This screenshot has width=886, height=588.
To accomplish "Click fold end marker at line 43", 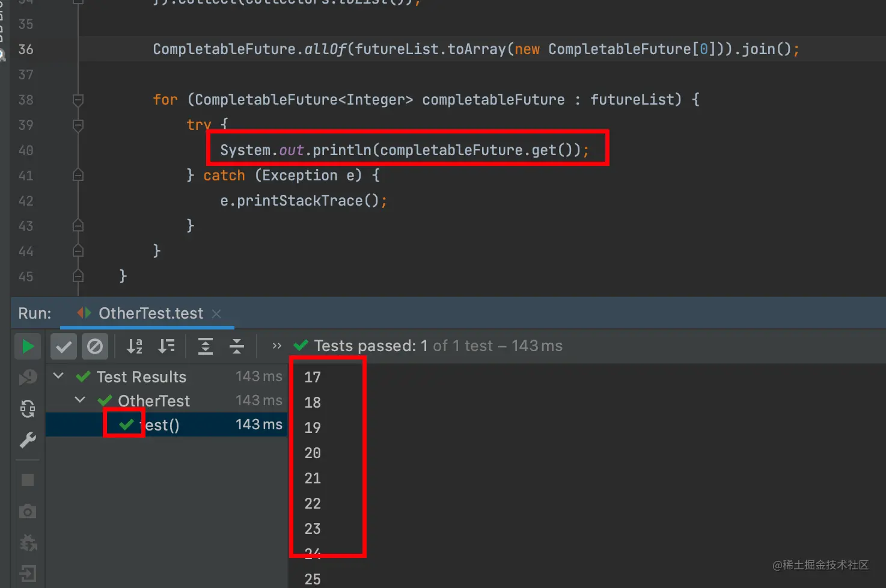I will (x=78, y=225).
